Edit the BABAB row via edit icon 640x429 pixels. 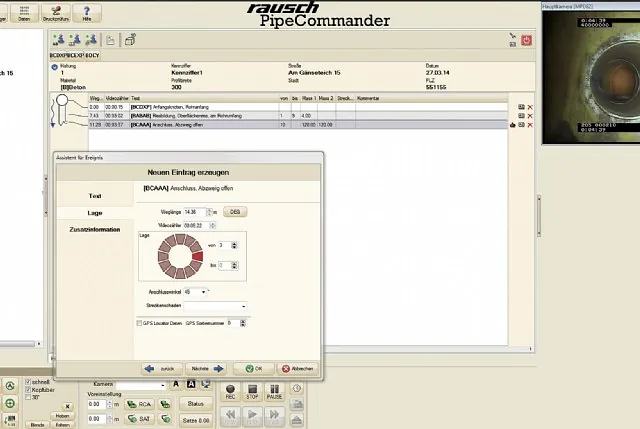[522, 116]
